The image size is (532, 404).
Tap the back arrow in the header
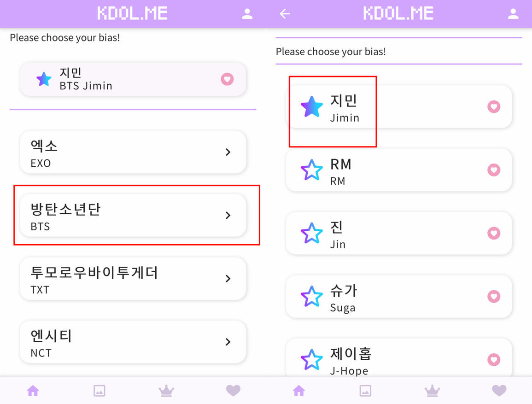point(285,14)
